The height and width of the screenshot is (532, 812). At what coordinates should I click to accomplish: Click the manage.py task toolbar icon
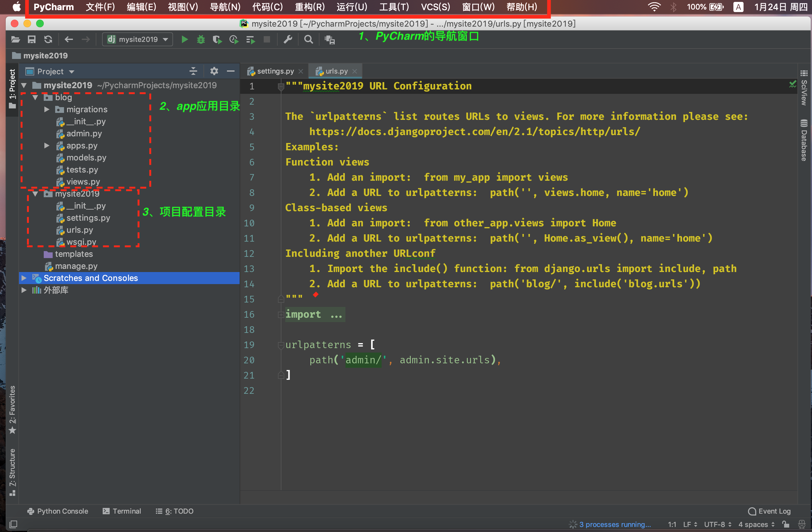point(330,40)
